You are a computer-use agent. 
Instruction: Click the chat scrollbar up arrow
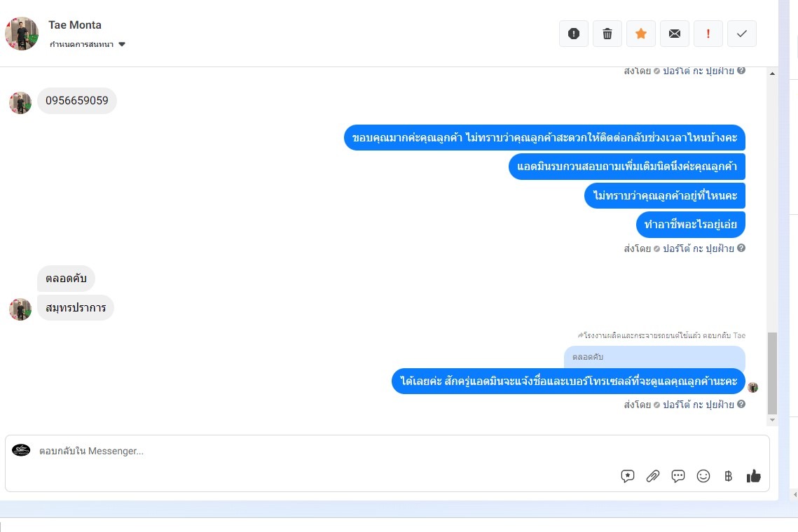tap(772, 73)
